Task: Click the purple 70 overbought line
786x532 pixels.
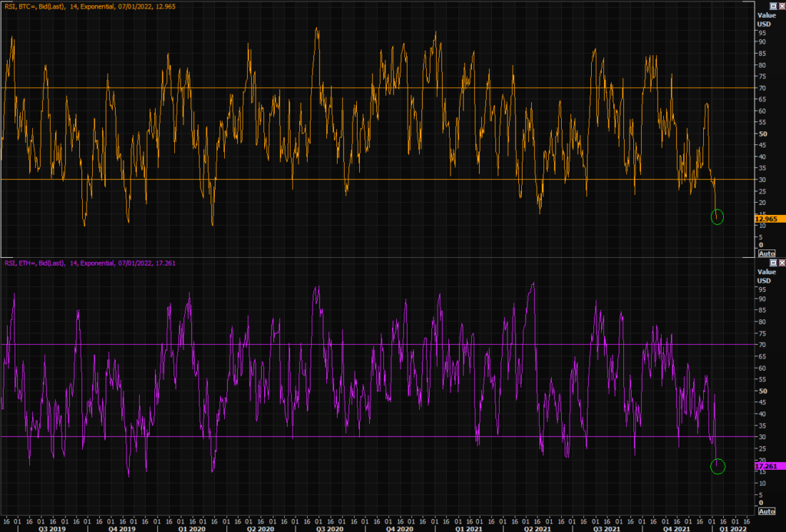Action: tap(230, 344)
